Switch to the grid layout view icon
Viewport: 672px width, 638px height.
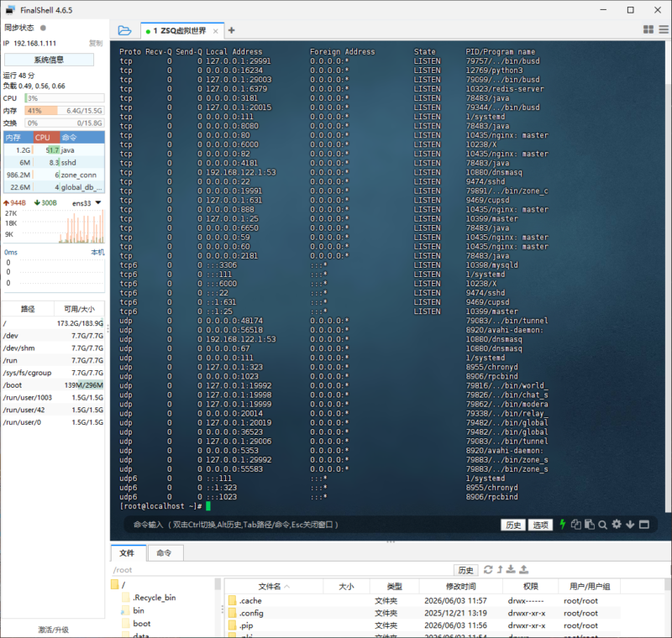coord(648,29)
